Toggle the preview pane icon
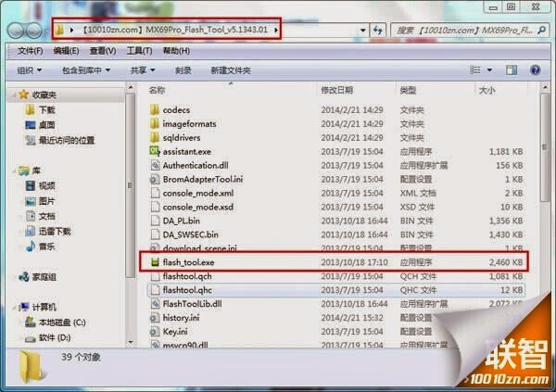Screen dimensions: 556x392 click(512, 70)
